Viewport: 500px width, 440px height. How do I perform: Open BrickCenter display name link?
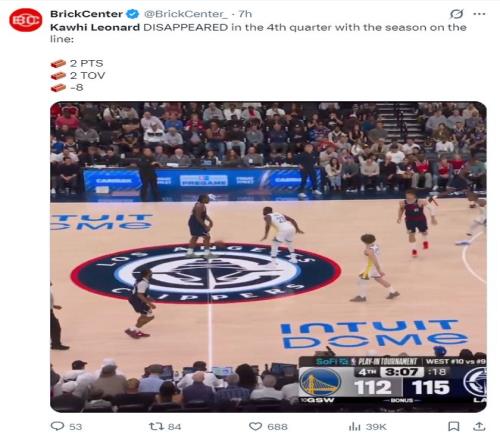[x=86, y=14]
